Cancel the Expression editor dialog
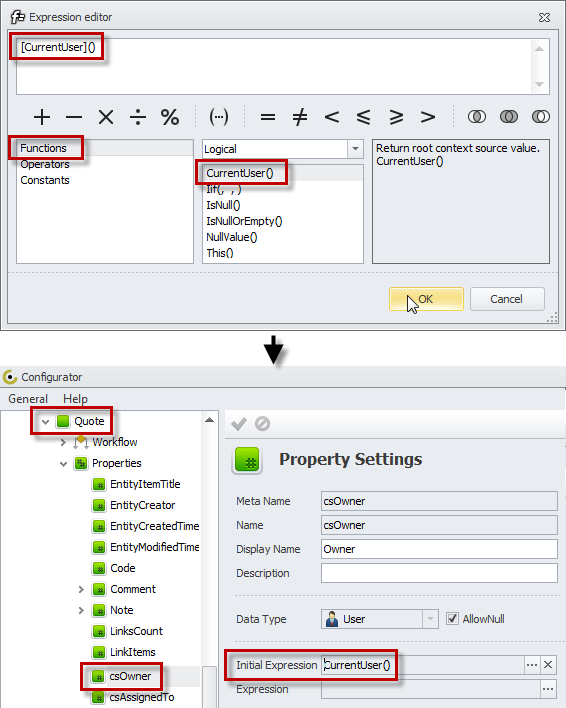 pyautogui.click(x=507, y=299)
